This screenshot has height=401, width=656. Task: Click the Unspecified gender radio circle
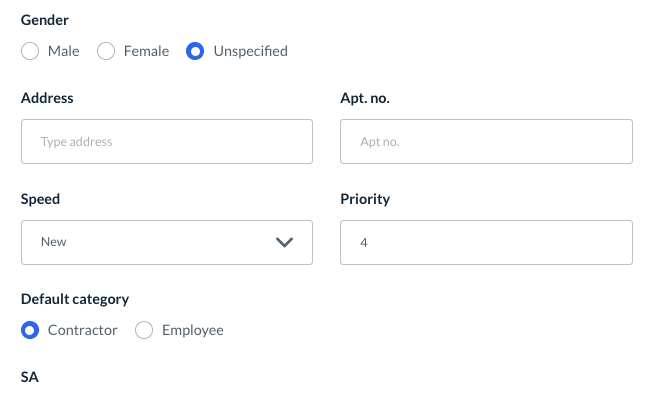coord(196,51)
